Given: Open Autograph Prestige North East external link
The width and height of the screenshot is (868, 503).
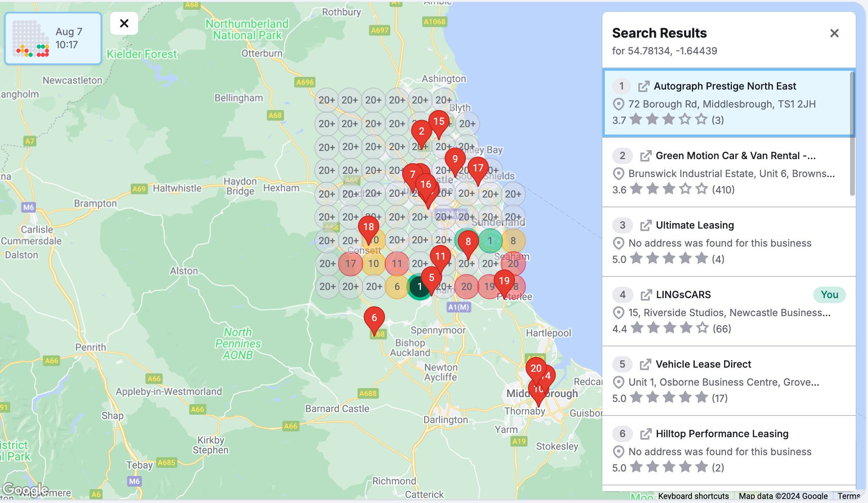Looking at the screenshot, I should pyautogui.click(x=644, y=86).
